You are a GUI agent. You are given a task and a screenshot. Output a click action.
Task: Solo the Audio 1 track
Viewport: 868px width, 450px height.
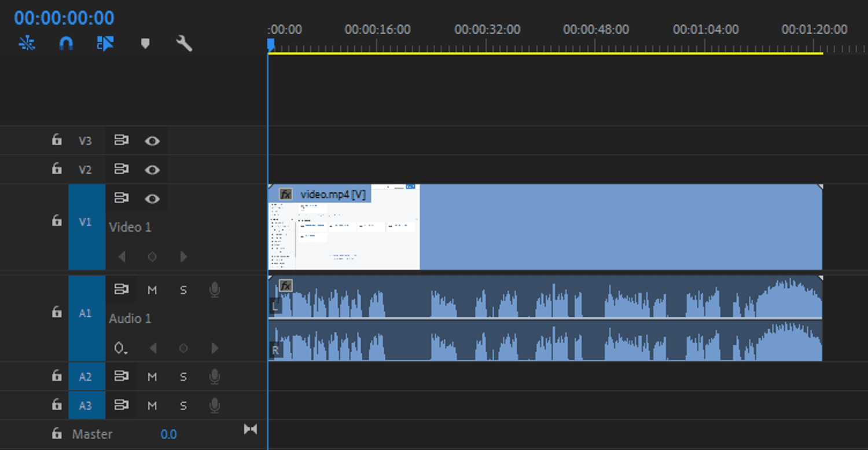point(183,290)
